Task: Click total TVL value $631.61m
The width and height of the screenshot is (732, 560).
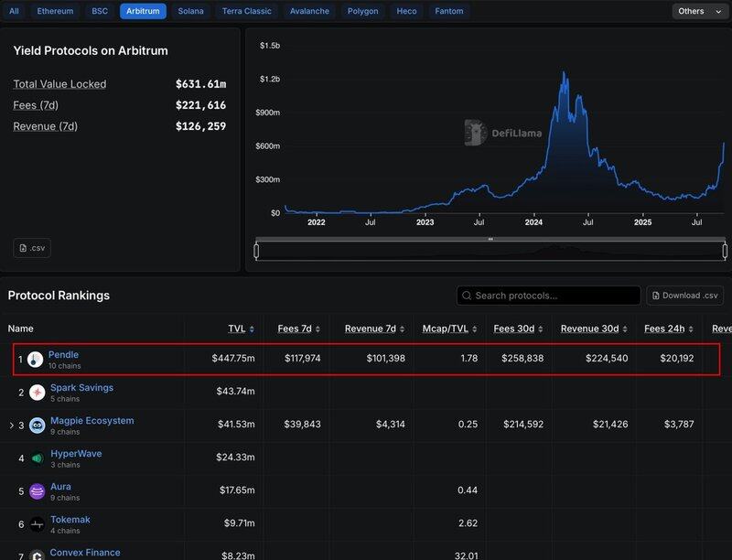Action: tap(200, 84)
